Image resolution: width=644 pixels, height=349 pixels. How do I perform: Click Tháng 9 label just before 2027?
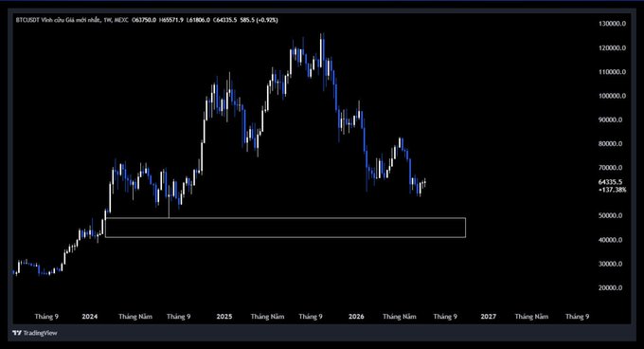[445, 317]
